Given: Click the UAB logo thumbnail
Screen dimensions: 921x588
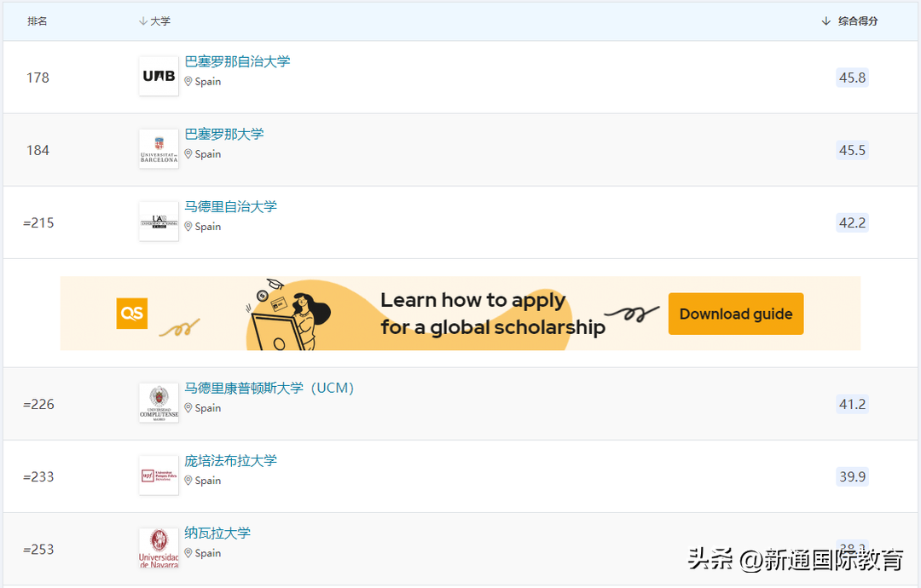Looking at the screenshot, I should 158,76.
